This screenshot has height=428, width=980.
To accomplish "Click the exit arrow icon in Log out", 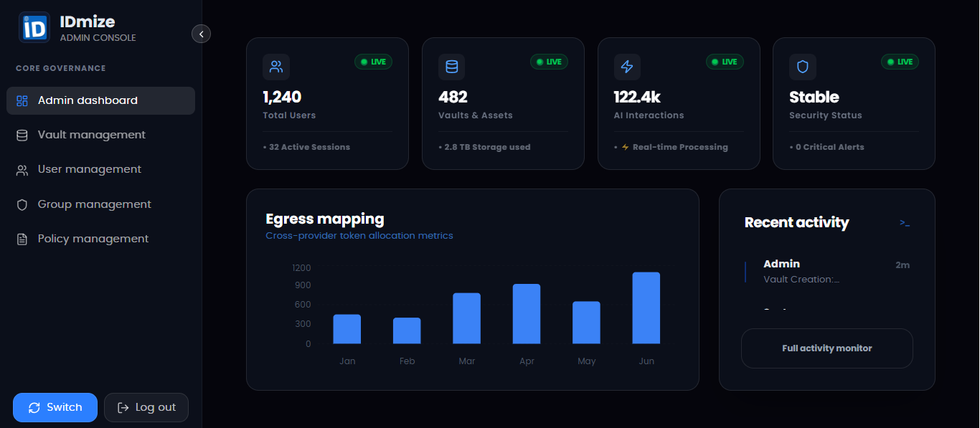I will (x=123, y=408).
